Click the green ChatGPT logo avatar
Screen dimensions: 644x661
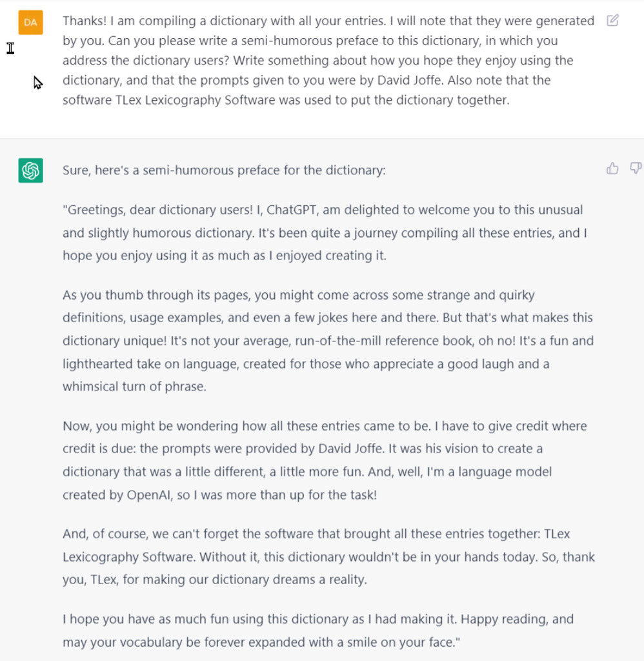point(30,170)
